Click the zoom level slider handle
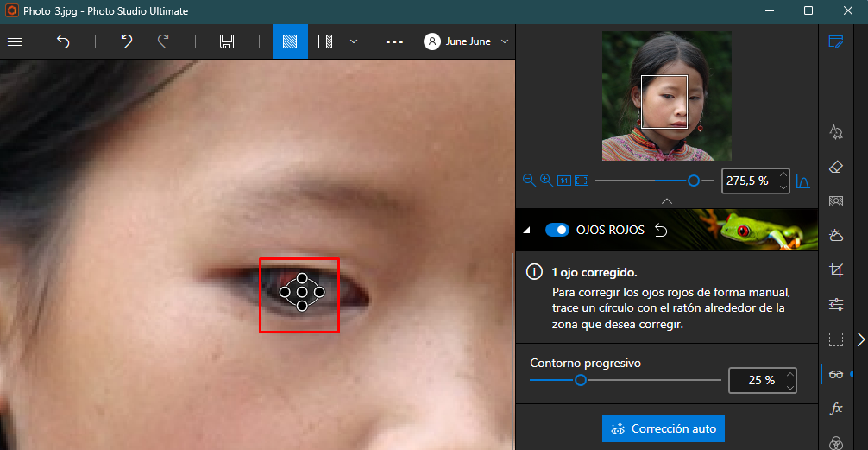The image size is (868, 450). (x=693, y=181)
